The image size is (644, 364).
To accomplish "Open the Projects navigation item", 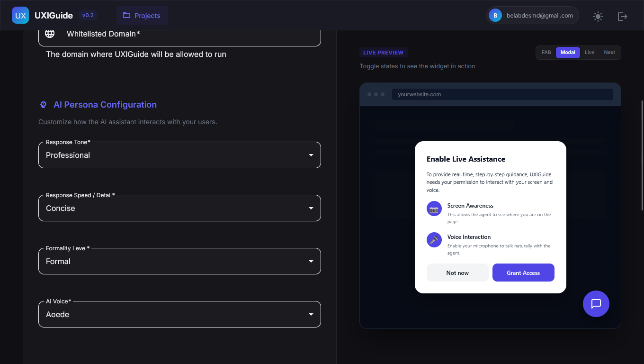I will [x=142, y=16].
